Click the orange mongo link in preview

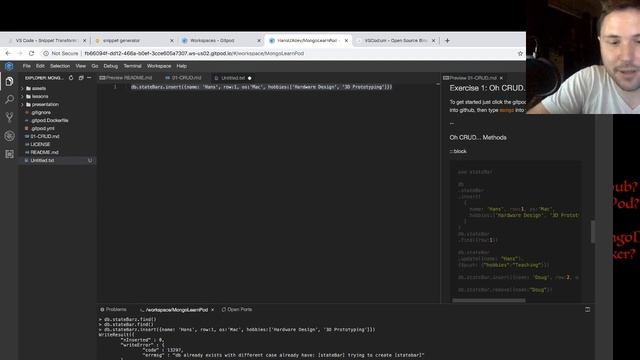(x=507, y=110)
